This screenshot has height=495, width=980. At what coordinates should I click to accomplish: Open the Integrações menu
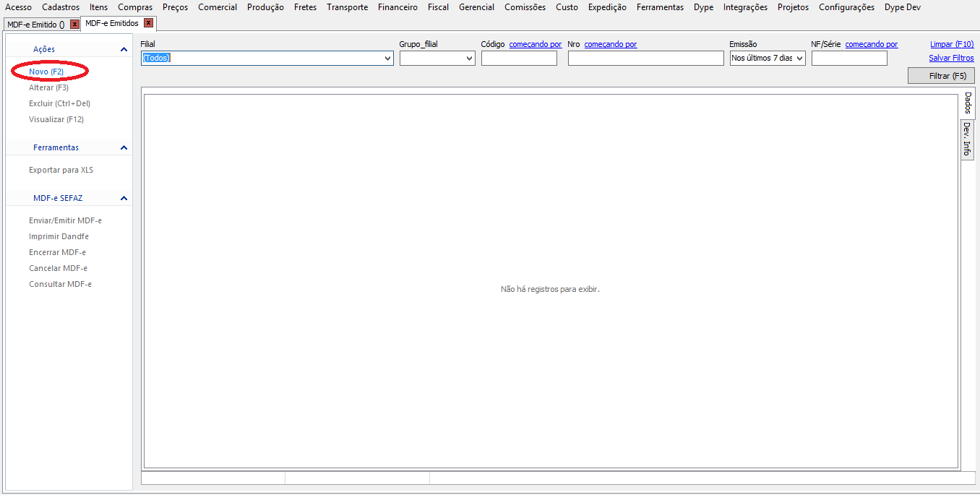(x=745, y=7)
